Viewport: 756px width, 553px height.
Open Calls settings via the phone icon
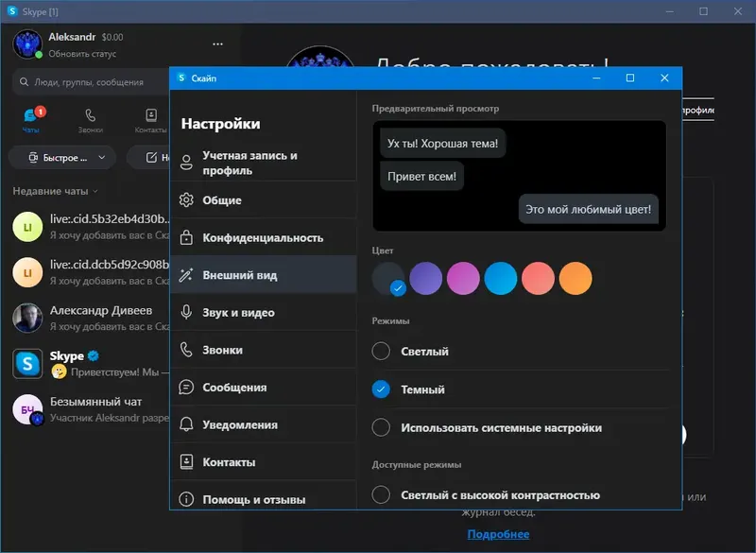pos(188,350)
